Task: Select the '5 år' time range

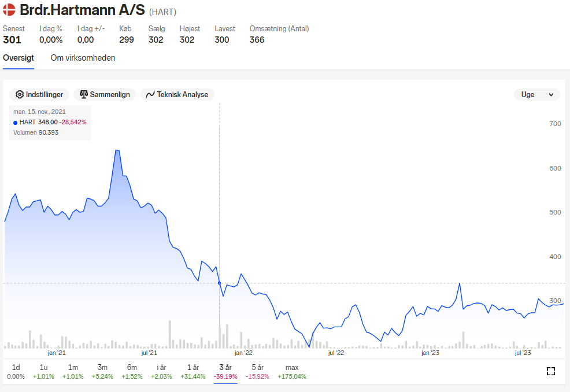Action: click(x=257, y=372)
